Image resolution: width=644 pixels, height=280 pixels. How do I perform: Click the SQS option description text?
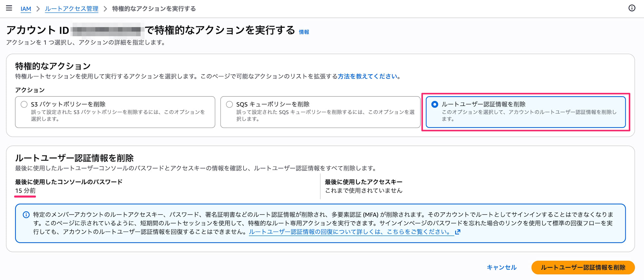(325, 115)
